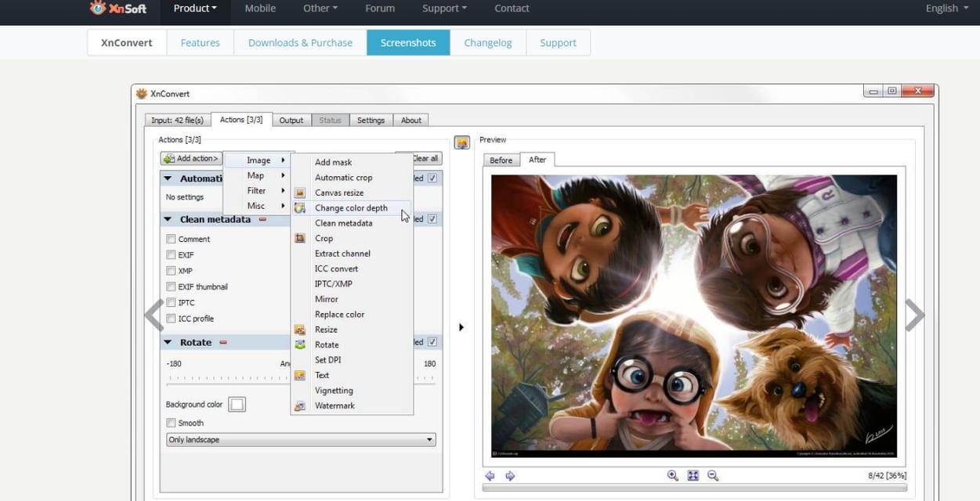This screenshot has height=501, width=980.
Task: Show previous screenshot in website gallery
Action: point(154,315)
